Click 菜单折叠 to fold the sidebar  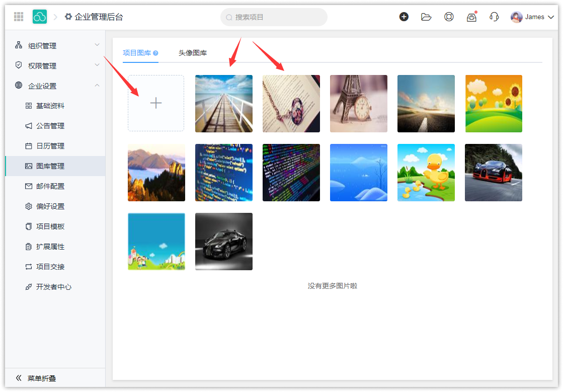click(42, 378)
